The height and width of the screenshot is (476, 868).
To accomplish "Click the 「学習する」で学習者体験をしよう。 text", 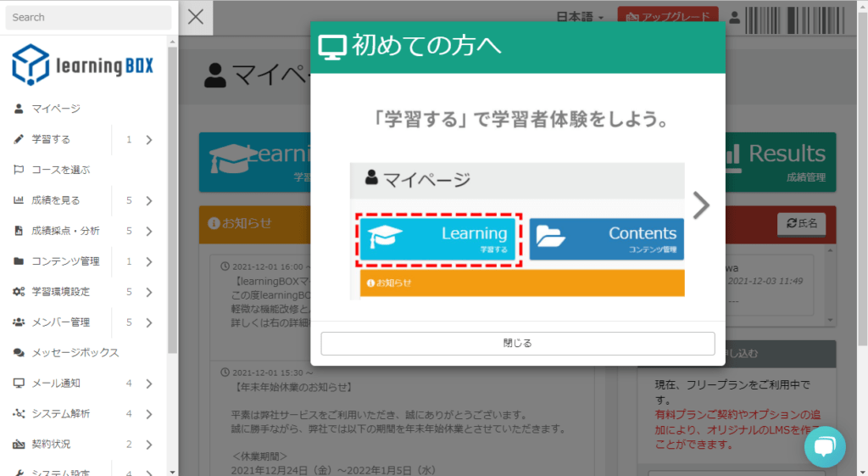I will [x=520, y=119].
